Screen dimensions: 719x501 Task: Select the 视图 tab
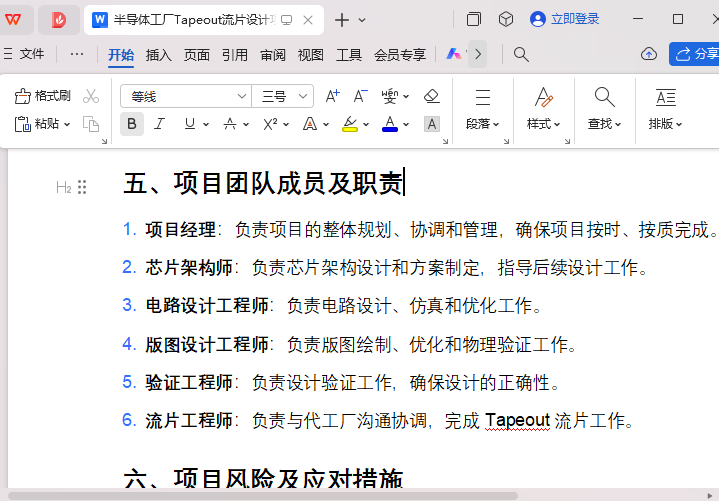click(310, 55)
